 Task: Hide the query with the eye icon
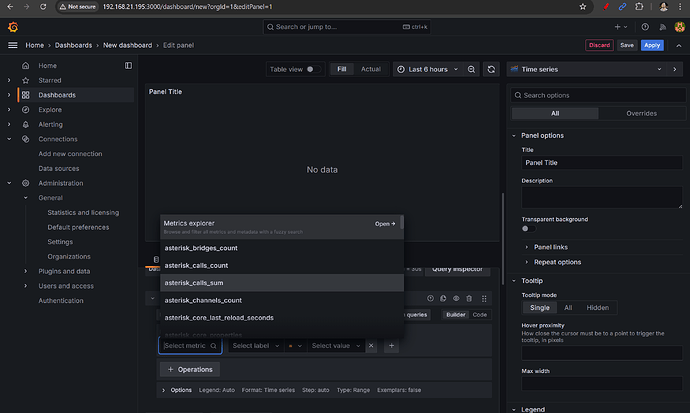point(456,298)
